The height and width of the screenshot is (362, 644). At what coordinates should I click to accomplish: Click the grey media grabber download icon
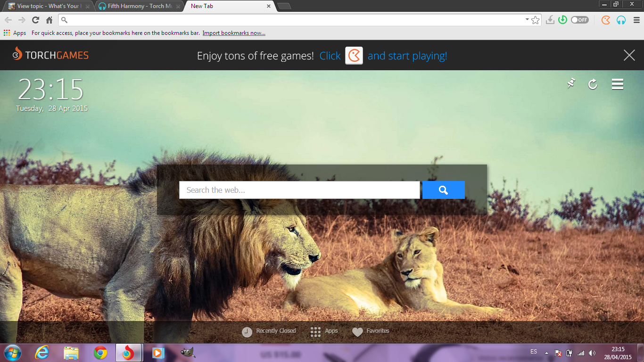pos(550,20)
